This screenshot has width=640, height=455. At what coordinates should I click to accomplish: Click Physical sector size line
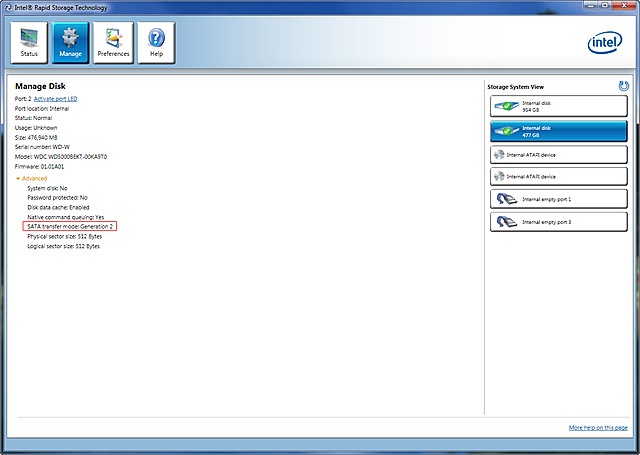pyautogui.click(x=64, y=236)
